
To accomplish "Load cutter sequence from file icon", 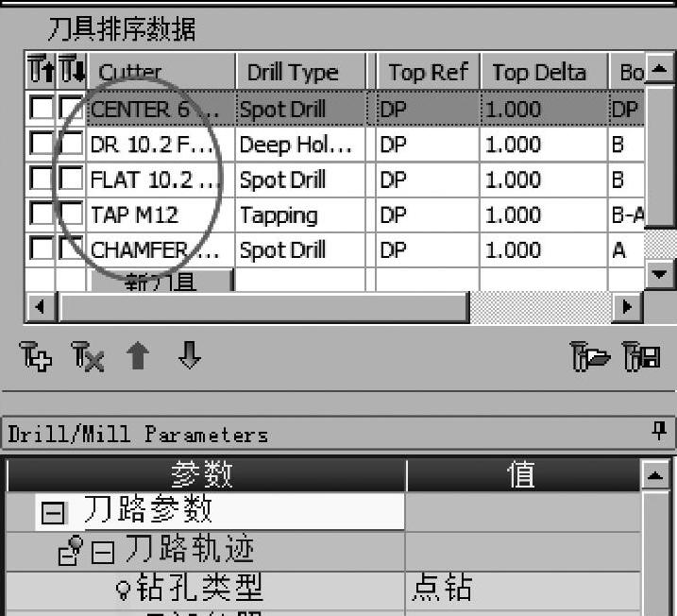I will [x=590, y=356].
